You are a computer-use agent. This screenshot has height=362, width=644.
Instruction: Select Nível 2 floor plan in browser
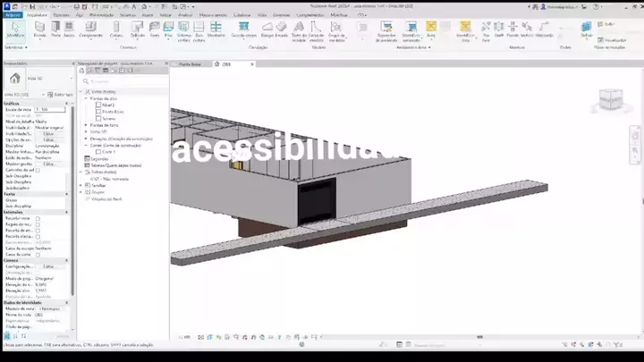click(x=109, y=105)
